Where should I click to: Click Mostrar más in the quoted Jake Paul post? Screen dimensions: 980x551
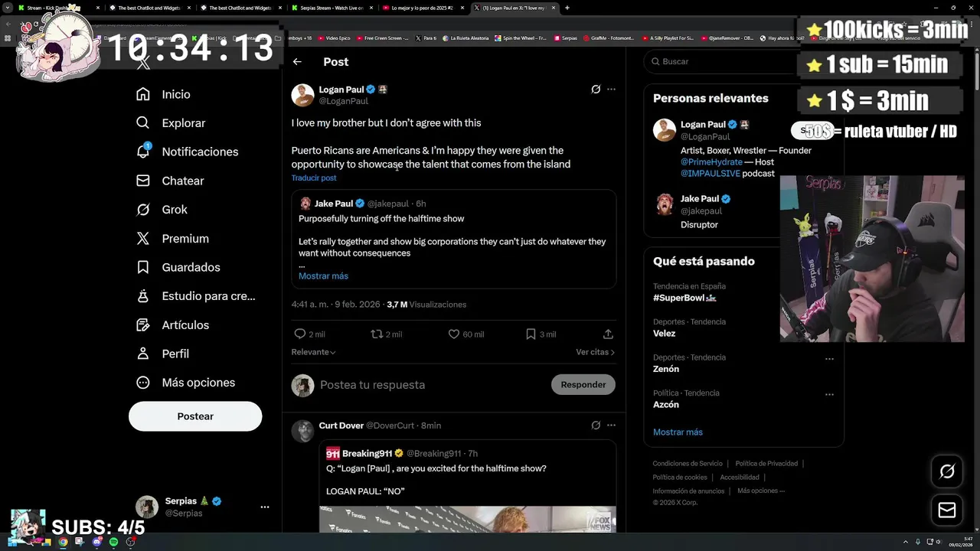pos(323,275)
